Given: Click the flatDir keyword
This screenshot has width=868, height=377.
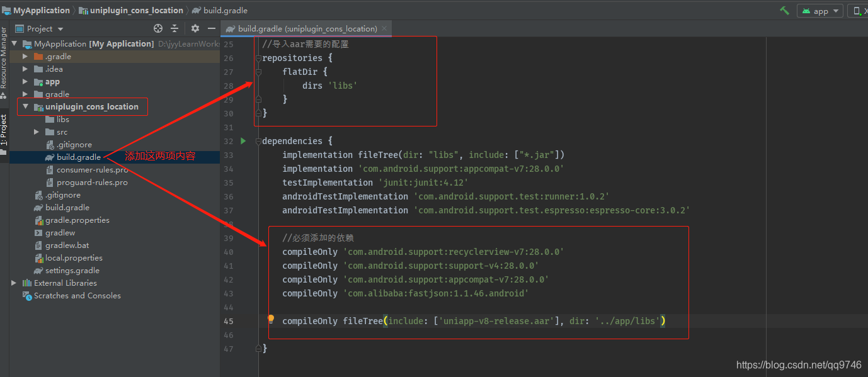Looking at the screenshot, I should 300,72.
